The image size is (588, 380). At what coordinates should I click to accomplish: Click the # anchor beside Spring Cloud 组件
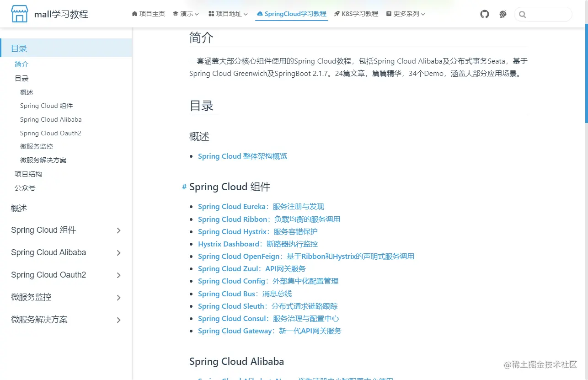(x=184, y=187)
